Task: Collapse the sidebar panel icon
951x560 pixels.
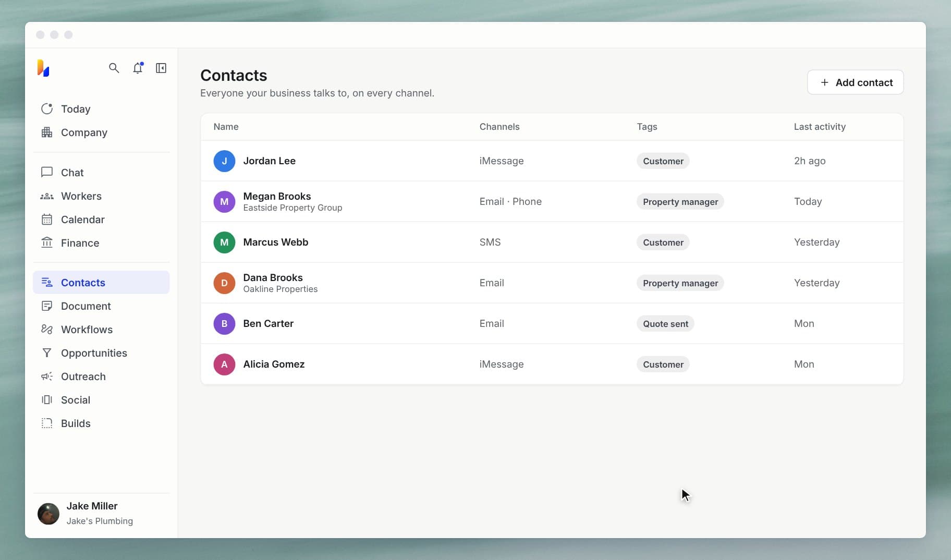Action: (x=161, y=68)
